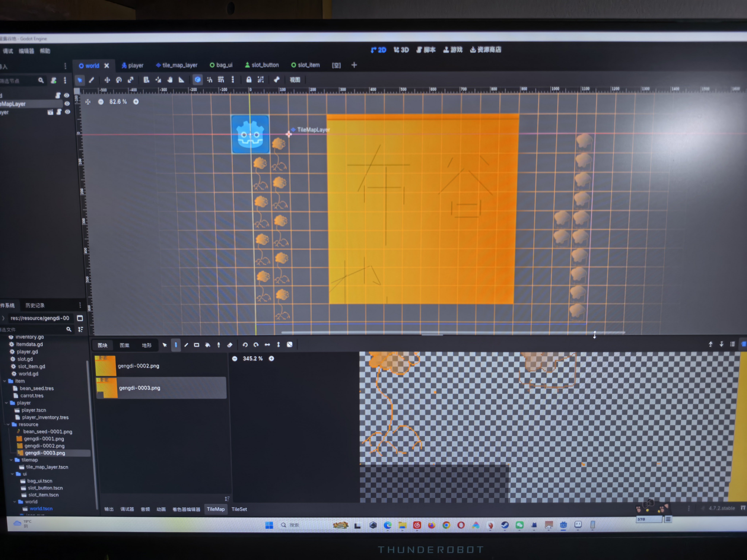The width and height of the screenshot is (747, 560).
Task: Select the TileMap rectangle tool
Action: click(x=197, y=345)
